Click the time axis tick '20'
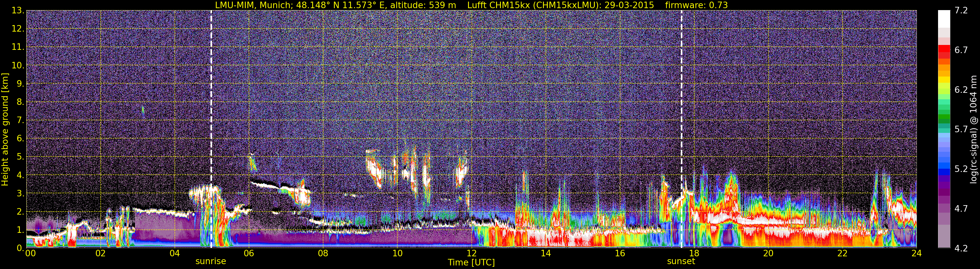This screenshot has width=980, height=269. click(768, 253)
